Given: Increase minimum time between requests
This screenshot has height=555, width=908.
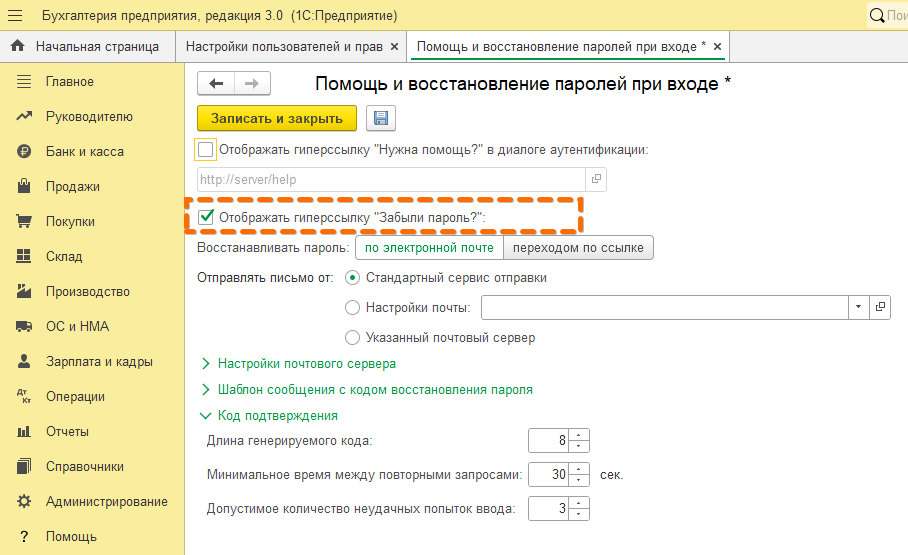Looking at the screenshot, I should tap(579, 469).
